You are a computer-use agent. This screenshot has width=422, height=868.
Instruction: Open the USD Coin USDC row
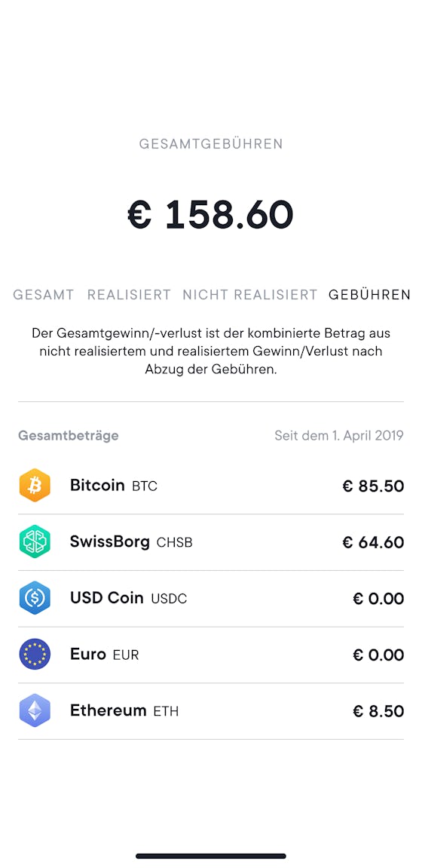click(x=211, y=599)
